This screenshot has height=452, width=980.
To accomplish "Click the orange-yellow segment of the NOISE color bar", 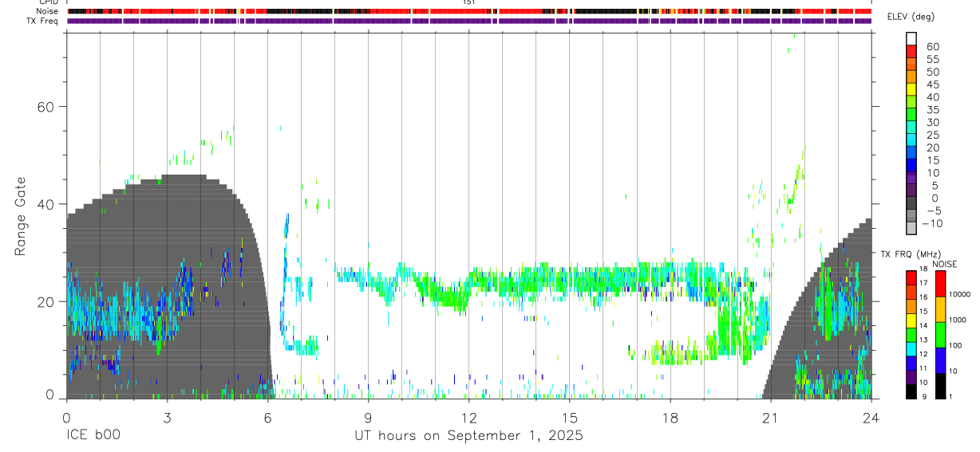I will pyautogui.click(x=940, y=309).
